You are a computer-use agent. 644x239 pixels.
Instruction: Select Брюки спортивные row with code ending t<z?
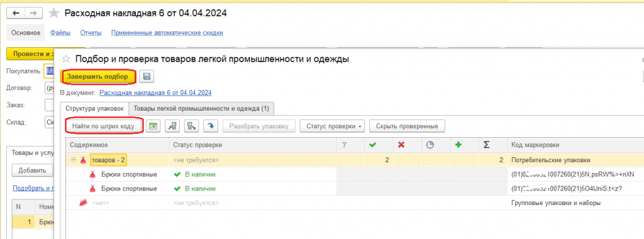pyautogui.click(x=355, y=189)
